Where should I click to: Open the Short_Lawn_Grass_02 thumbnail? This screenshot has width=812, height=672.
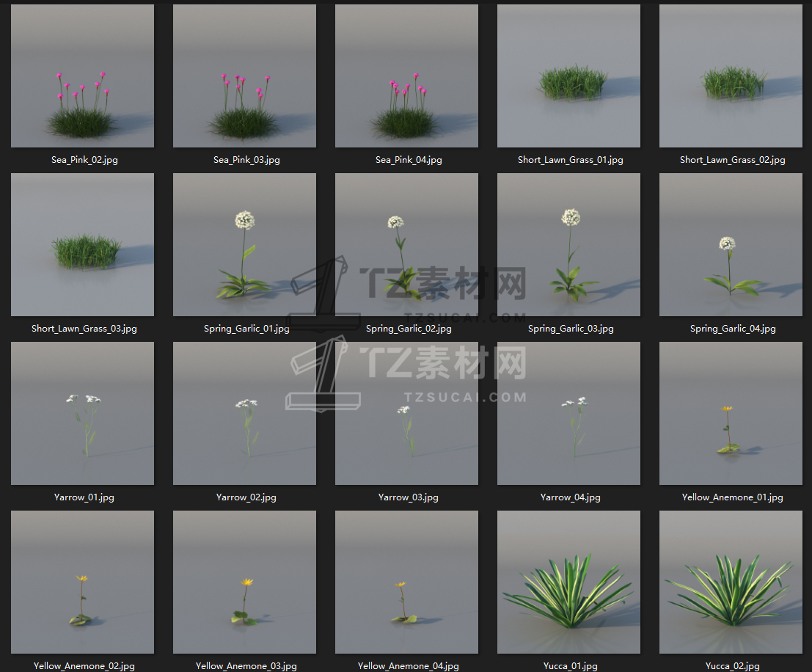[x=731, y=76]
